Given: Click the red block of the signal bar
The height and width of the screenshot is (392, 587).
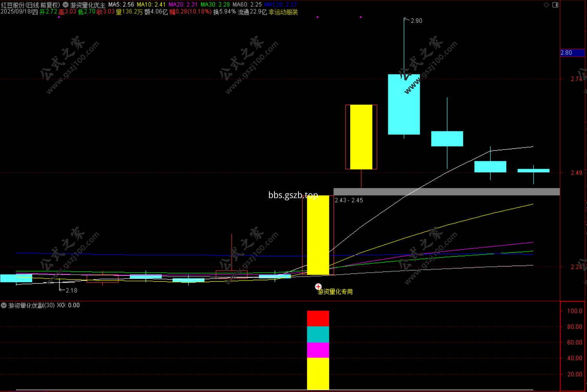Looking at the screenshot, I should coord(318,319).
